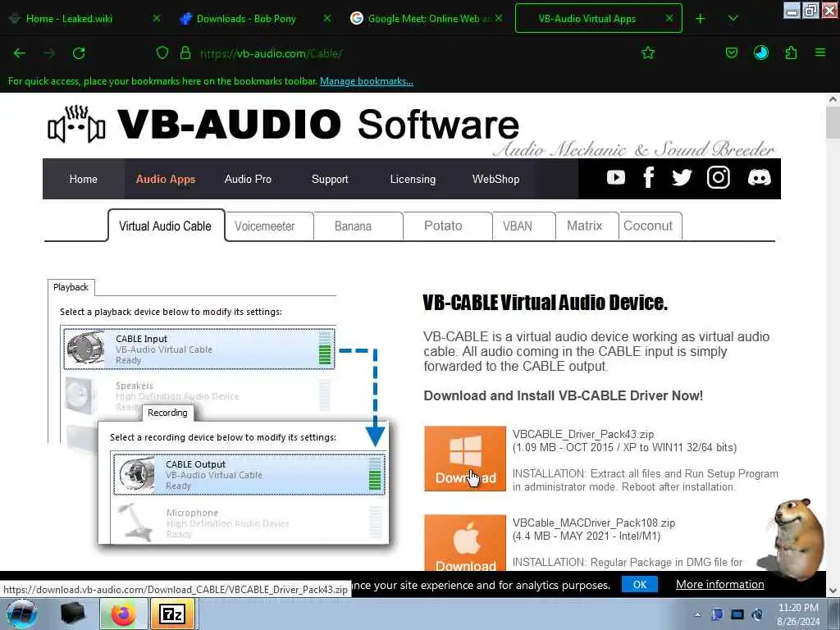Open the Licensing navigation item
Image resolution: width=840 pixels, height=630 pixels.
[413, 179]
